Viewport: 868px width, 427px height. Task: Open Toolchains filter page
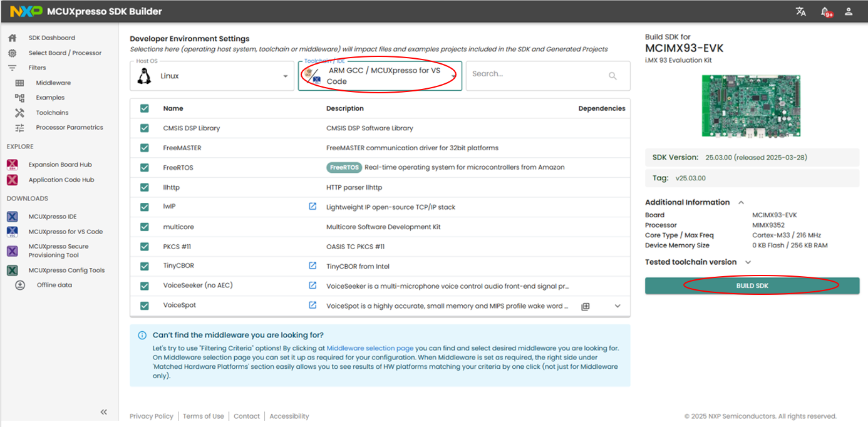pyautogui.click(x=52, y=113)
